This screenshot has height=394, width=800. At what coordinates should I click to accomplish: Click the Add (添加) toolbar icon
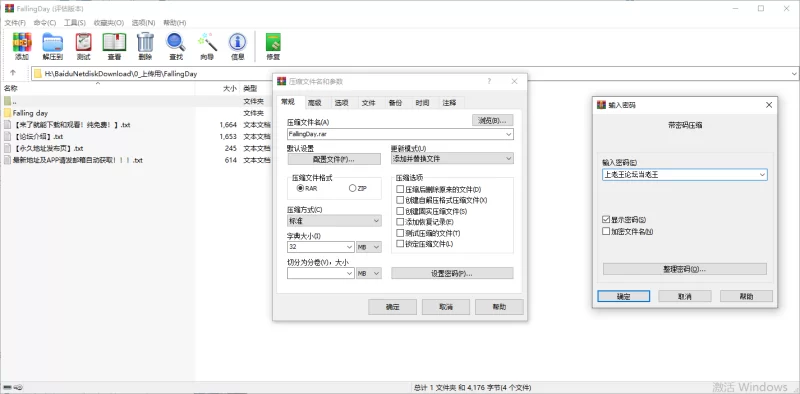[x=22, y=46]
